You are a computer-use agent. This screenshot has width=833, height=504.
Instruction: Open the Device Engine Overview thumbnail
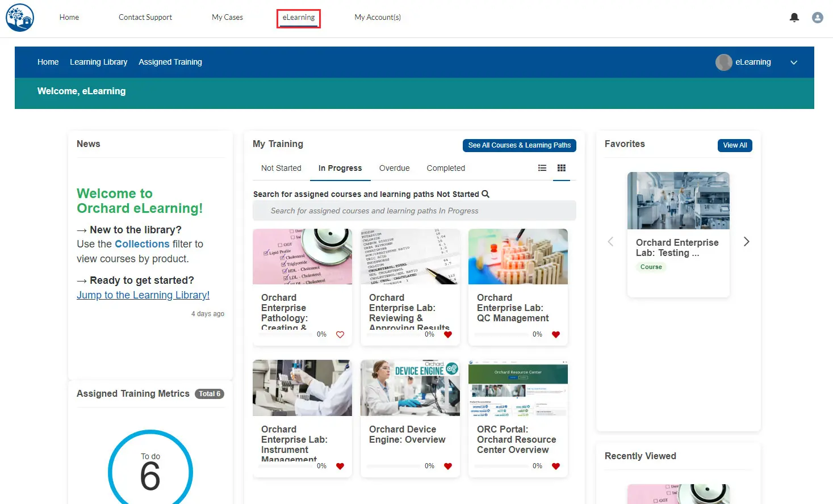coord(410,388)
